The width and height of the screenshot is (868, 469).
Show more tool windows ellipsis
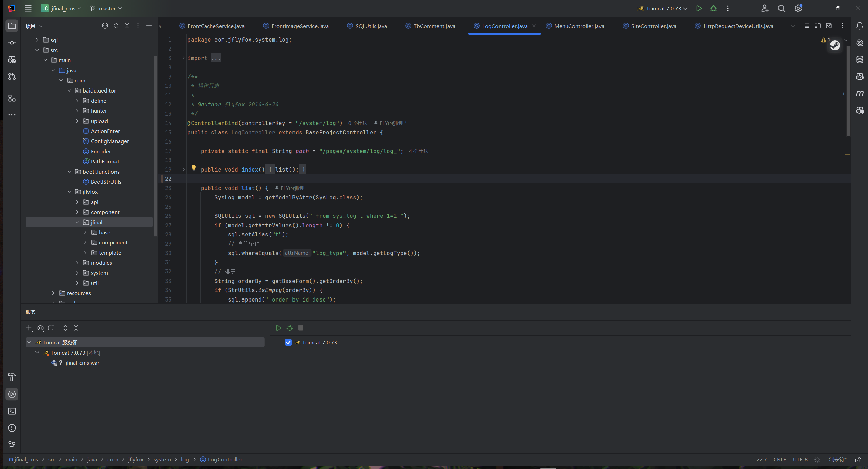[x=12, y=115]
